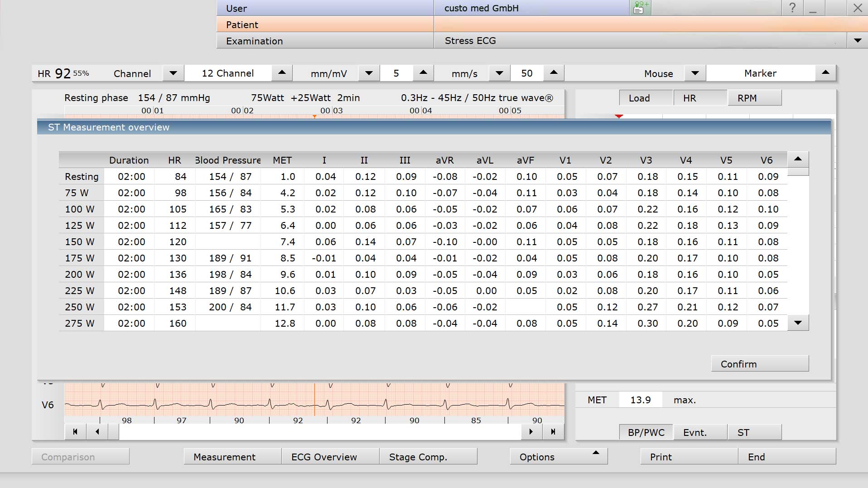
Task: Jump to the start of the ECG recording
Action: pos(75,432)
